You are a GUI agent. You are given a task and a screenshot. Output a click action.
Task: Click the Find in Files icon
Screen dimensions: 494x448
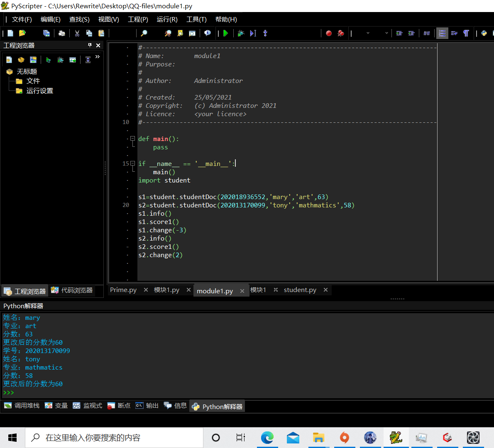point(180,33)
